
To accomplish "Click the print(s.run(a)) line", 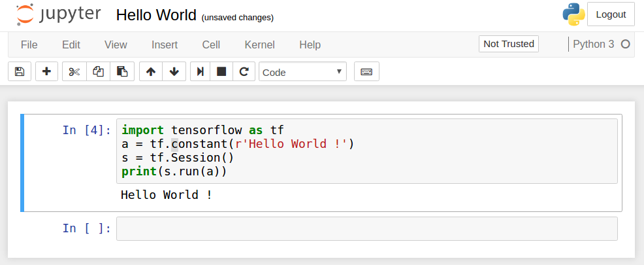I will tap(174, 171).
